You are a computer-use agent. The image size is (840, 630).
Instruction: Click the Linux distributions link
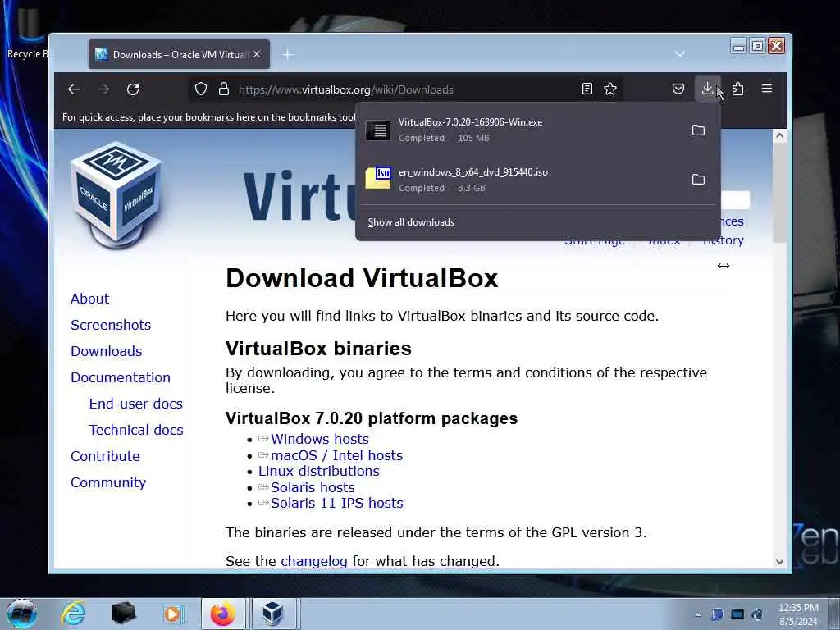[319, 471]
